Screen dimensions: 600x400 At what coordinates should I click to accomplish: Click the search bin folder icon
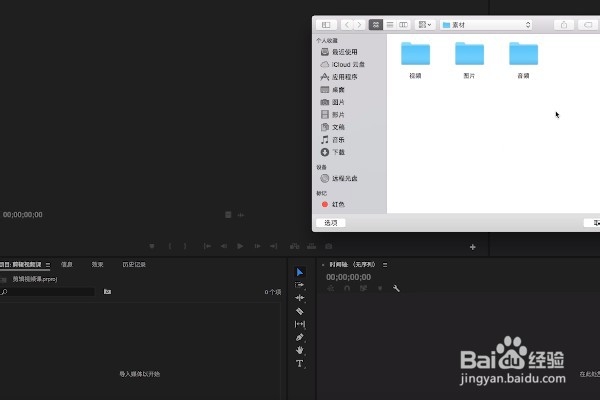[108, 292]
